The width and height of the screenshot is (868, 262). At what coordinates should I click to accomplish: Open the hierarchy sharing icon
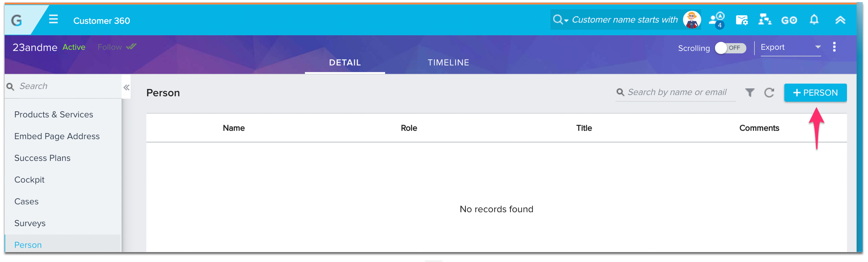click(765, 19)
